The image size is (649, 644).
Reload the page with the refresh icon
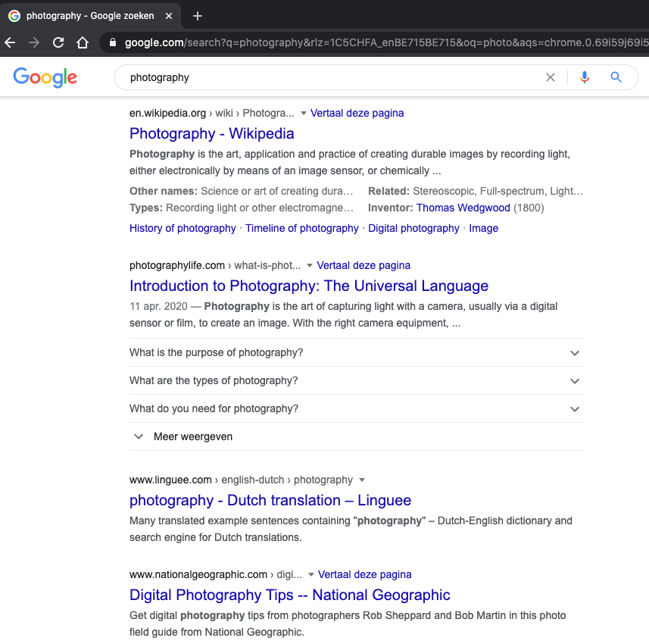click(x=58, y=42)
